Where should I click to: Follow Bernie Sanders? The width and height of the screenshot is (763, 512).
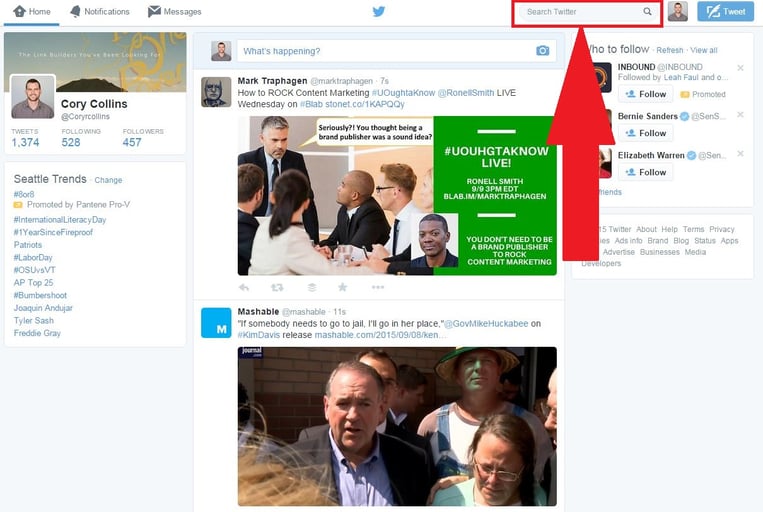click(x=645, y=133)
